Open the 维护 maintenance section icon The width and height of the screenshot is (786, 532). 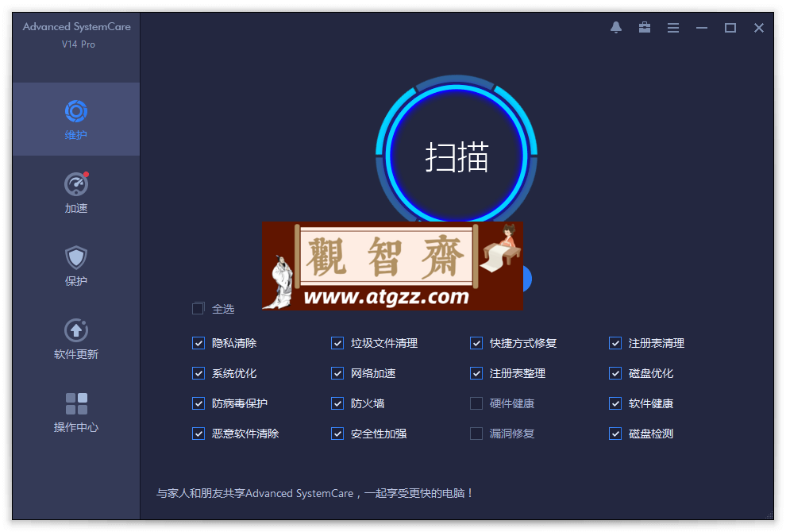(76, 111)
